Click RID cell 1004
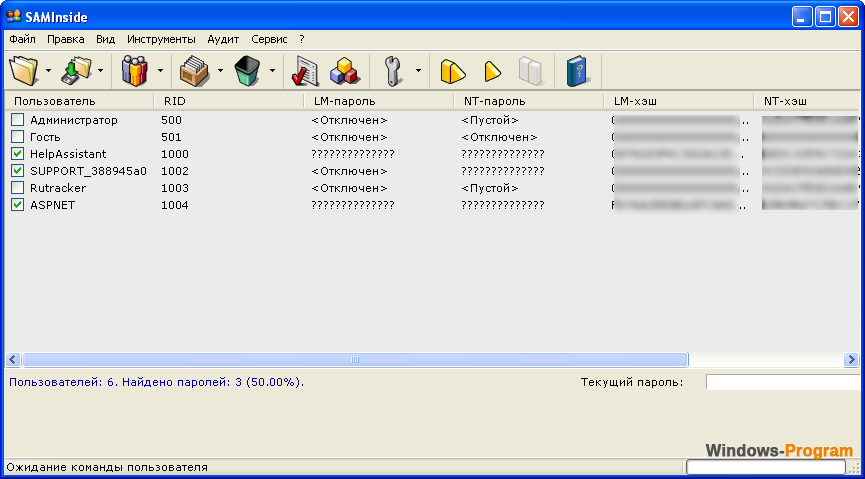The image size is (865, 479). [174, 205]
